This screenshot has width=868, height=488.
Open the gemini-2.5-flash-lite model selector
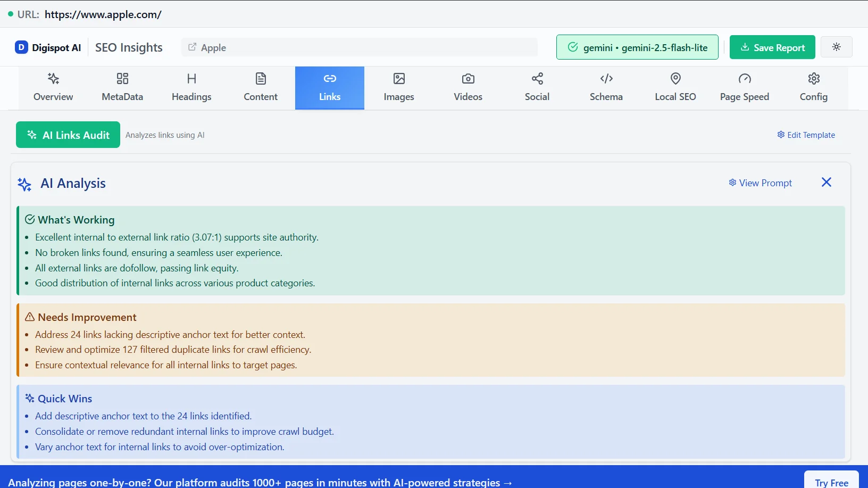coord(637,47)
